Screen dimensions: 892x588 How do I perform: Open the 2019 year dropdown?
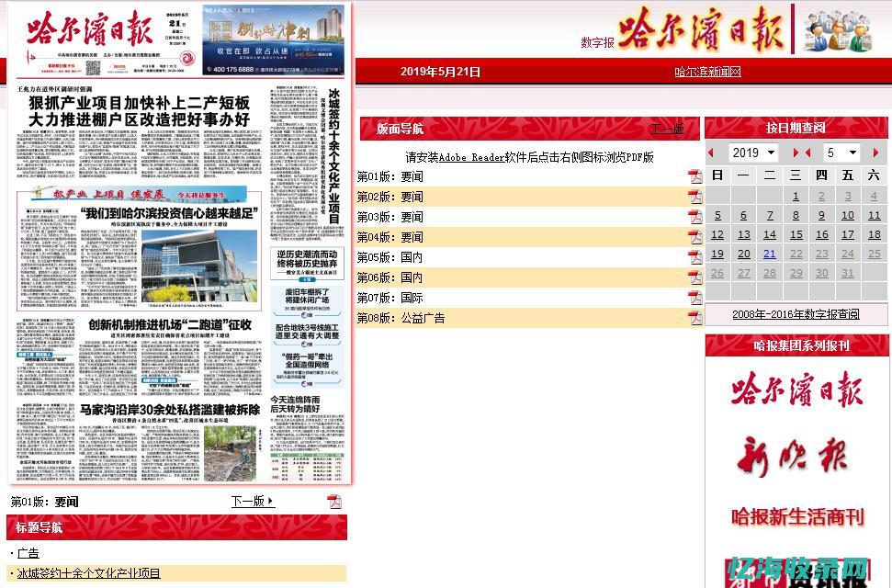click(755, 153)
